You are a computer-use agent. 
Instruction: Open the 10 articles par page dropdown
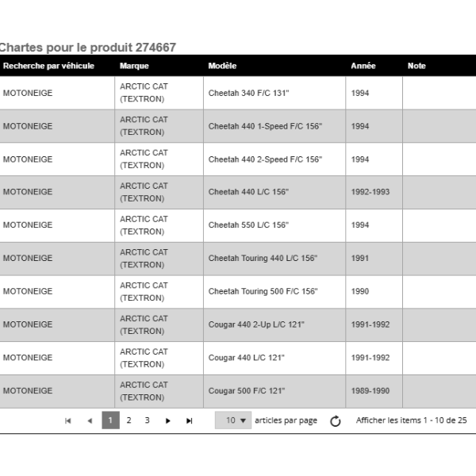coord(233,420)
